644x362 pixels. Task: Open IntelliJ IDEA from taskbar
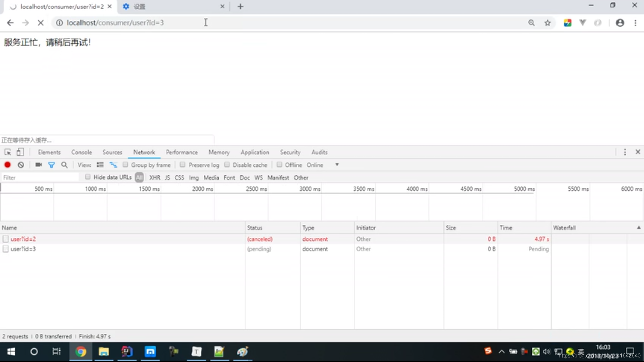coord(127,352)
